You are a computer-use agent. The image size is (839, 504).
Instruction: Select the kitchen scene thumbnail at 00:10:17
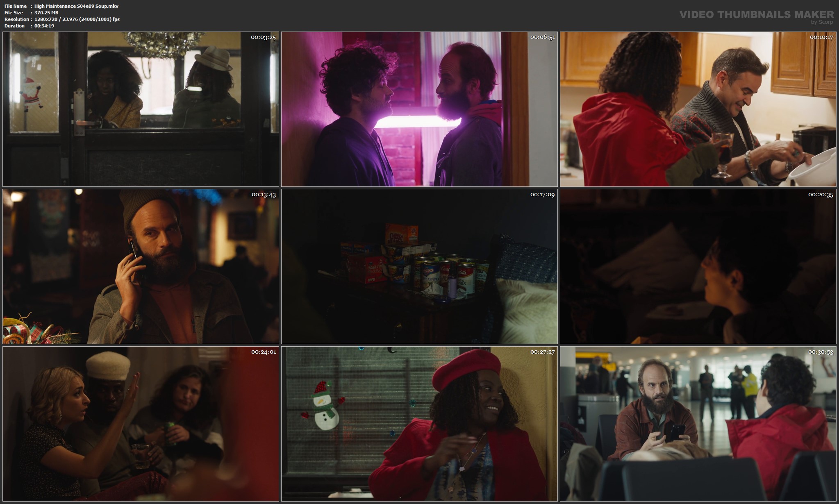[x=698, y=109]
